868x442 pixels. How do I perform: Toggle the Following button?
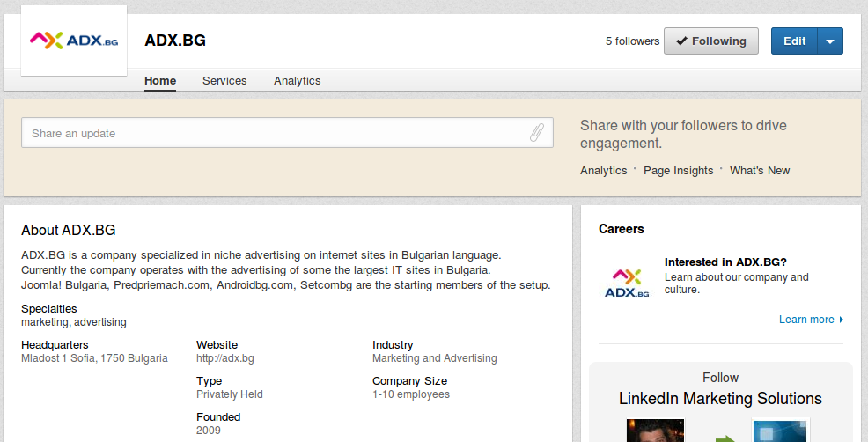(711, 41)
